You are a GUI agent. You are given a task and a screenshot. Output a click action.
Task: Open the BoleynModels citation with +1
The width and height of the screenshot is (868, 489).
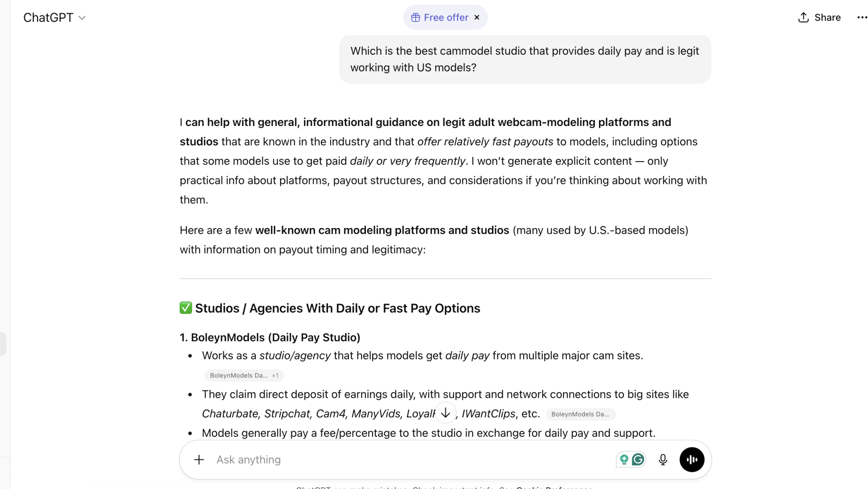point(244,375)
